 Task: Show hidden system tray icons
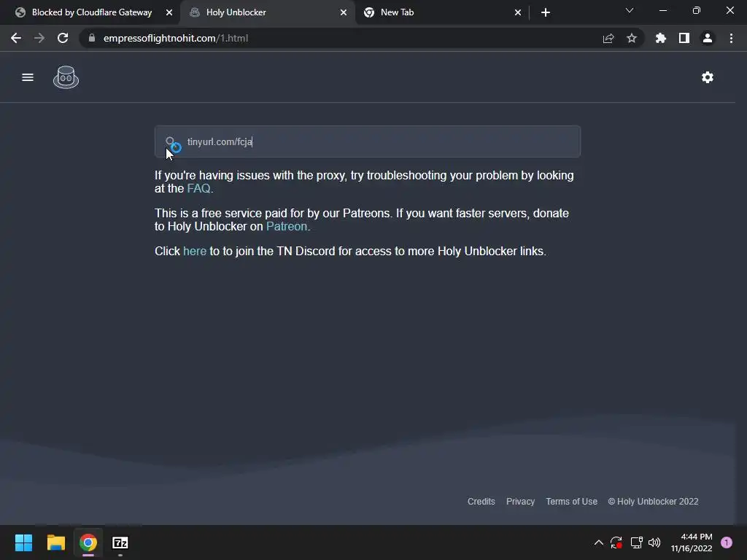coord(599,542)
